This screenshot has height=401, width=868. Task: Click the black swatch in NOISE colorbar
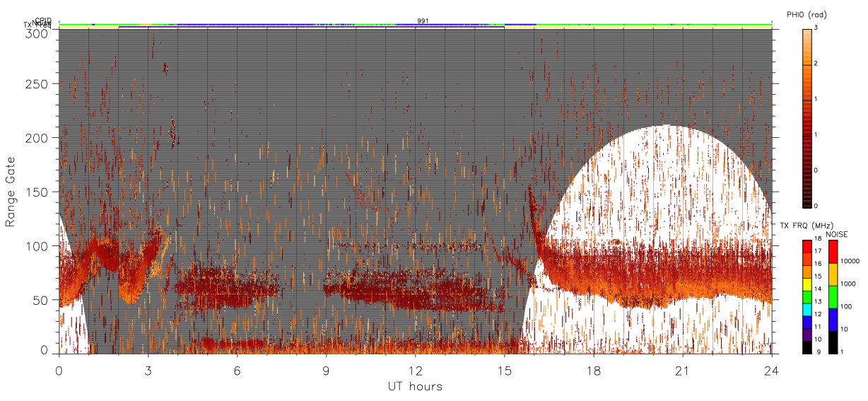[833, 342]
